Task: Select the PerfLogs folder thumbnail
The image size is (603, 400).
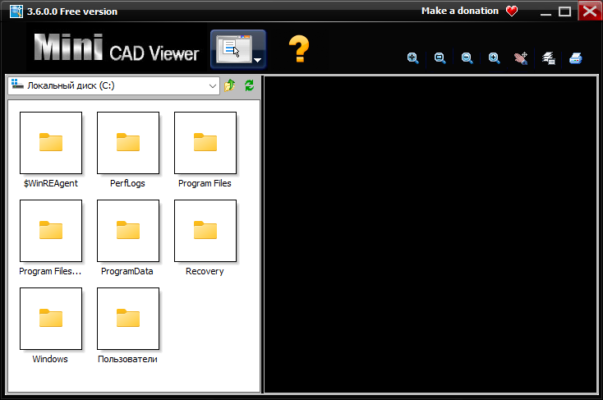Action: (128, 143)
